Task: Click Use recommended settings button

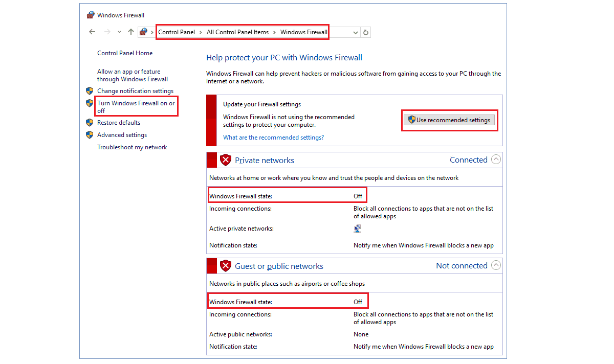Action: (x=449, y=120)
